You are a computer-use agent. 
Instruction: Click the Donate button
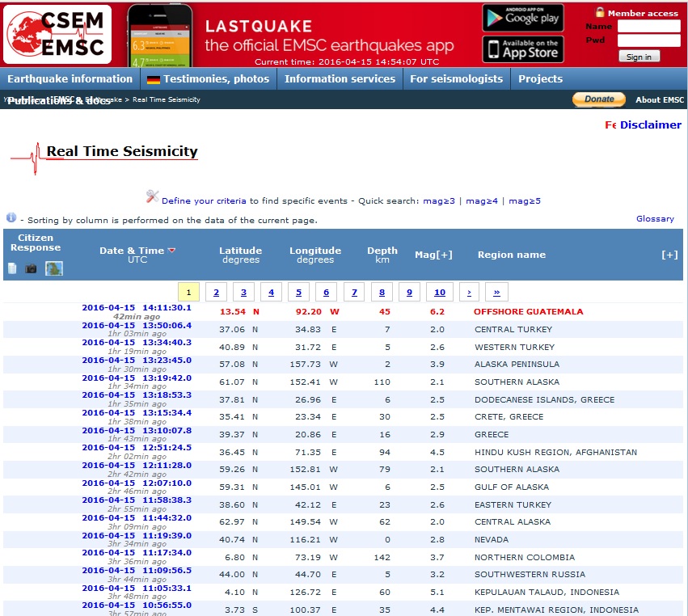[599, 99]
